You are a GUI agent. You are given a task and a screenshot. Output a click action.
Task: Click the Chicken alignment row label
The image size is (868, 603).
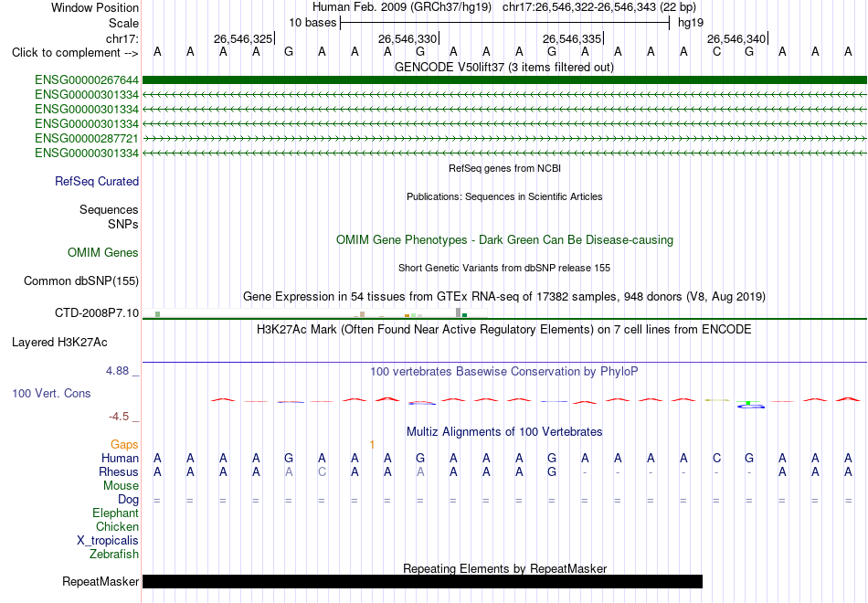(117, 526)
